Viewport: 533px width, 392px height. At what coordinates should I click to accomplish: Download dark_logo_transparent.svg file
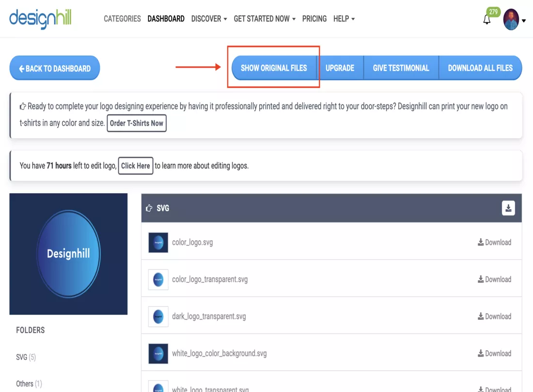click(494, 317)
